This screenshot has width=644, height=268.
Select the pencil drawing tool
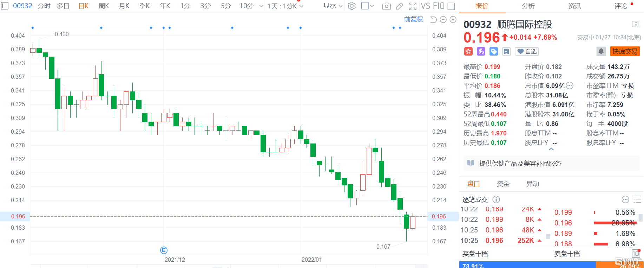[x=399, y=6]
